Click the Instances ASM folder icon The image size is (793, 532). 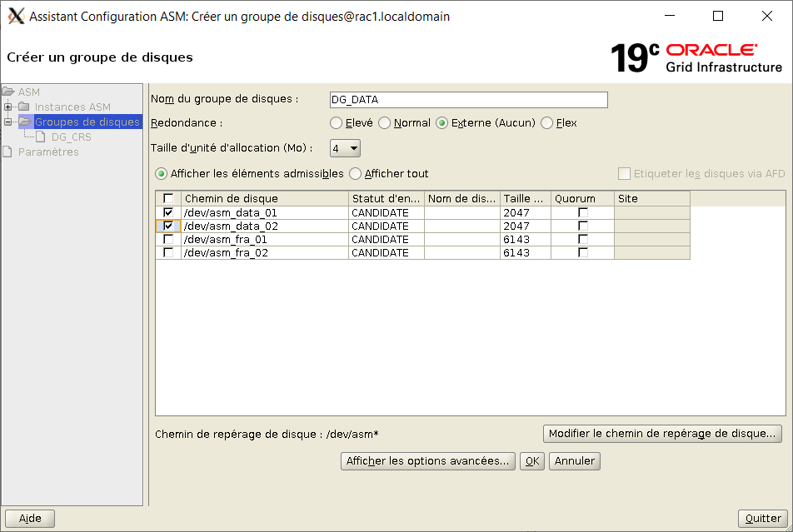coord(24,107)
